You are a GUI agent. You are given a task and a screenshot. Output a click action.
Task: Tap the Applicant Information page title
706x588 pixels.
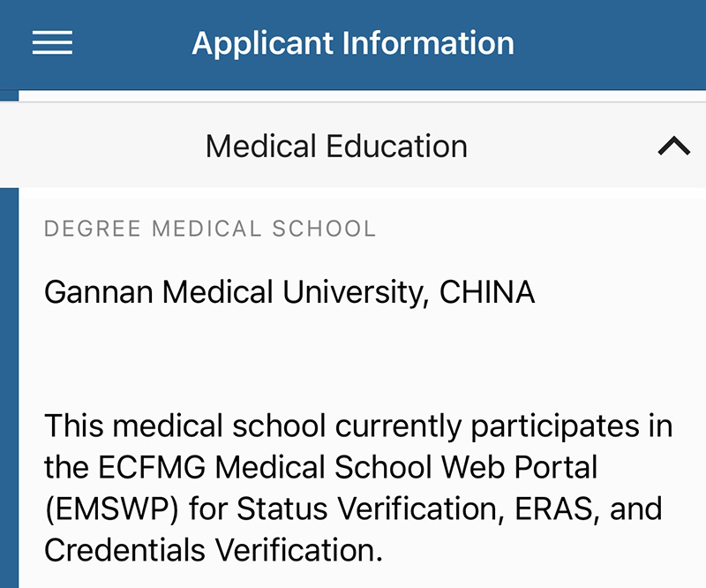352,43
